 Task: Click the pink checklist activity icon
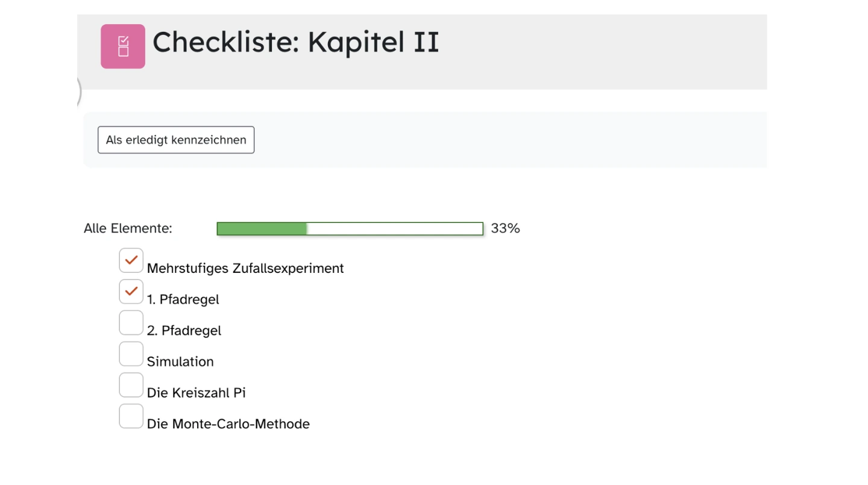(x=123, y=46)
